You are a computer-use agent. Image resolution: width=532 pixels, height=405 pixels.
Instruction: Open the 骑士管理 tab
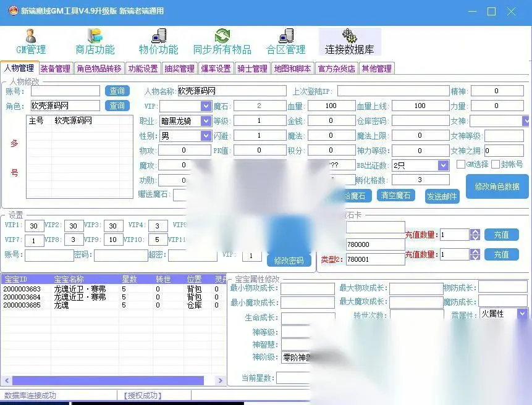pos(253,69)
